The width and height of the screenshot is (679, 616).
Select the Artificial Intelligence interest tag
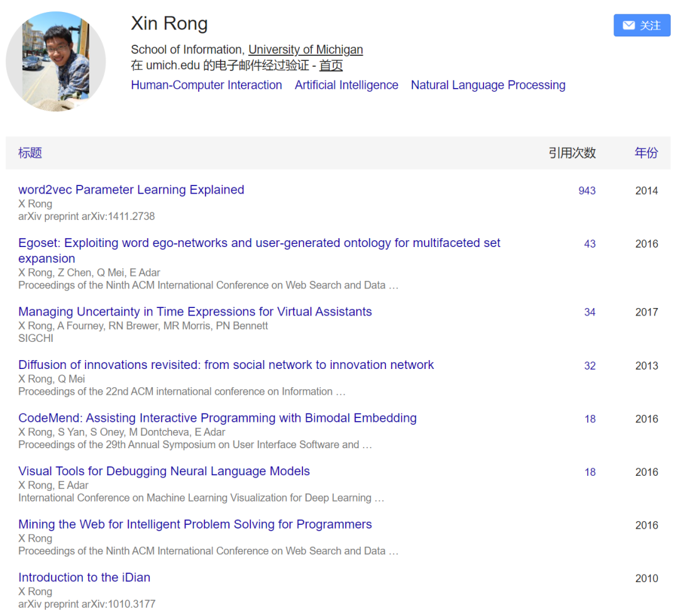point(346,85)
